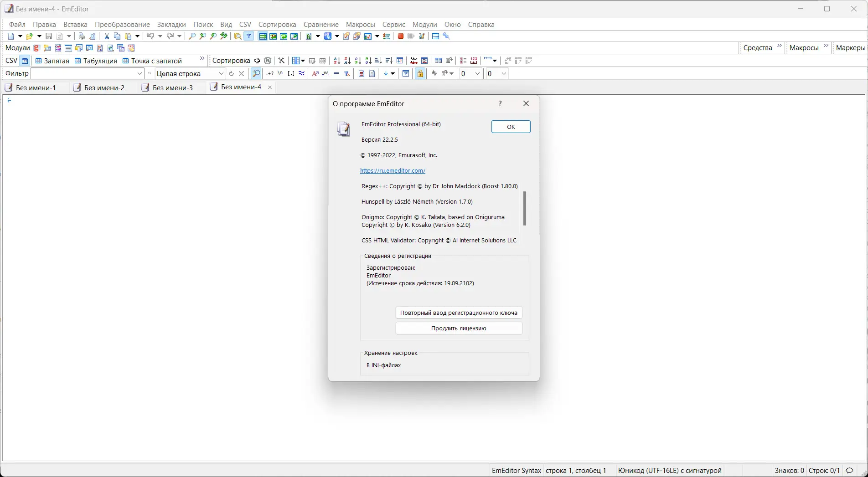Open the Целая строка dropdown
The image size is (868, 477).
coord(221,73)
